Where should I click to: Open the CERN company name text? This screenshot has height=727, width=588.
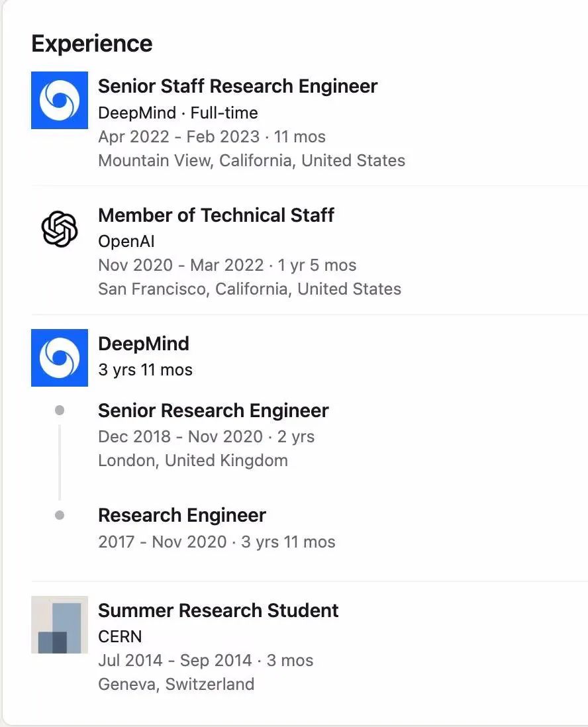click(x=120, y=636)
